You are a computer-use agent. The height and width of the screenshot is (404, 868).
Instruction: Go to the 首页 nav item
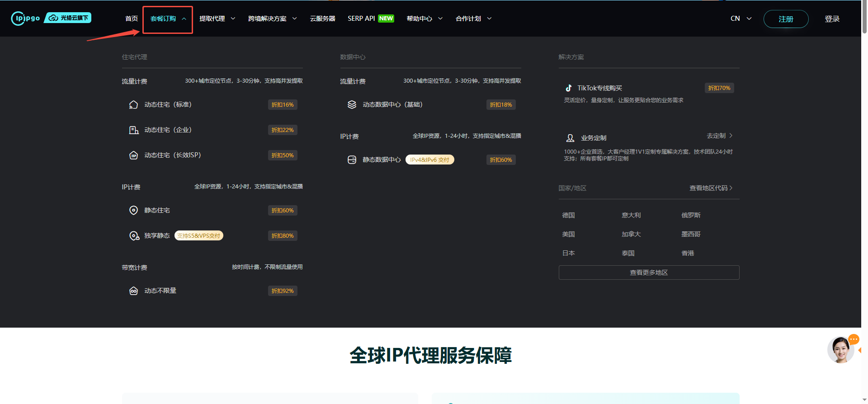pyautogui.click(x=132, y=19)
